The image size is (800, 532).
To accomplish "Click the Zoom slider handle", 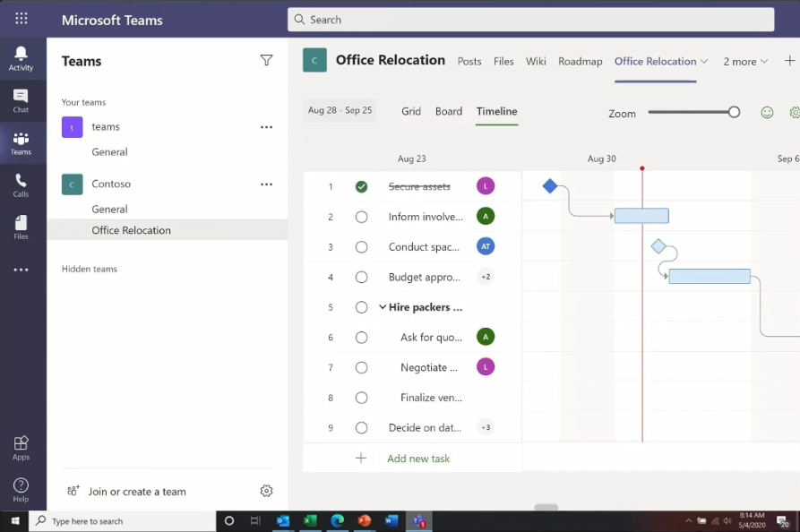I will click(734, 112).
